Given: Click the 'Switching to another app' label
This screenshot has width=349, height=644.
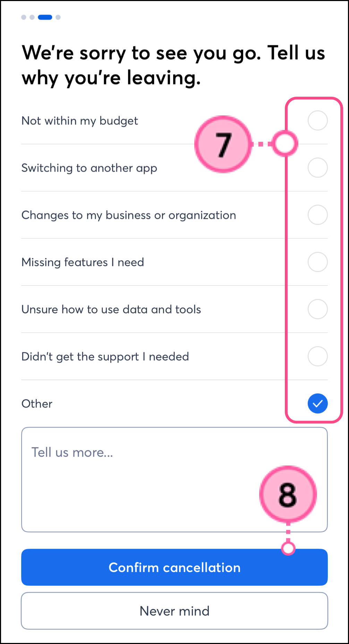Looking at the screenshot, I should click(x=89, y=168).
